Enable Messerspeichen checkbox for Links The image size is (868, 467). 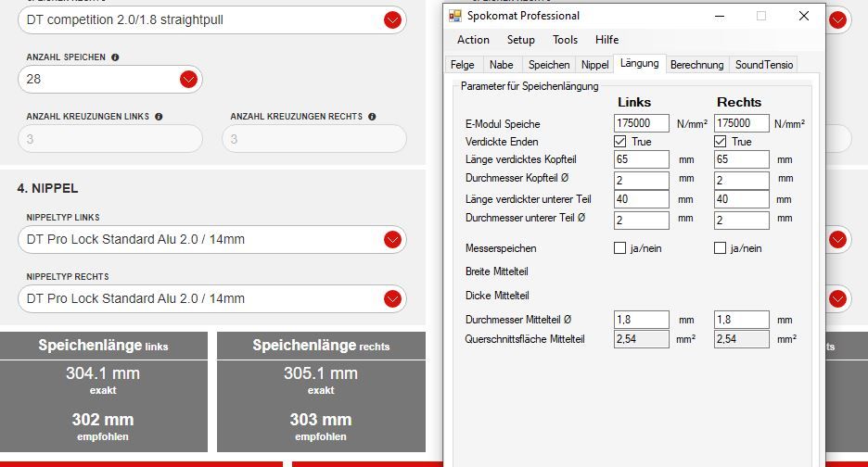(620, 248)
